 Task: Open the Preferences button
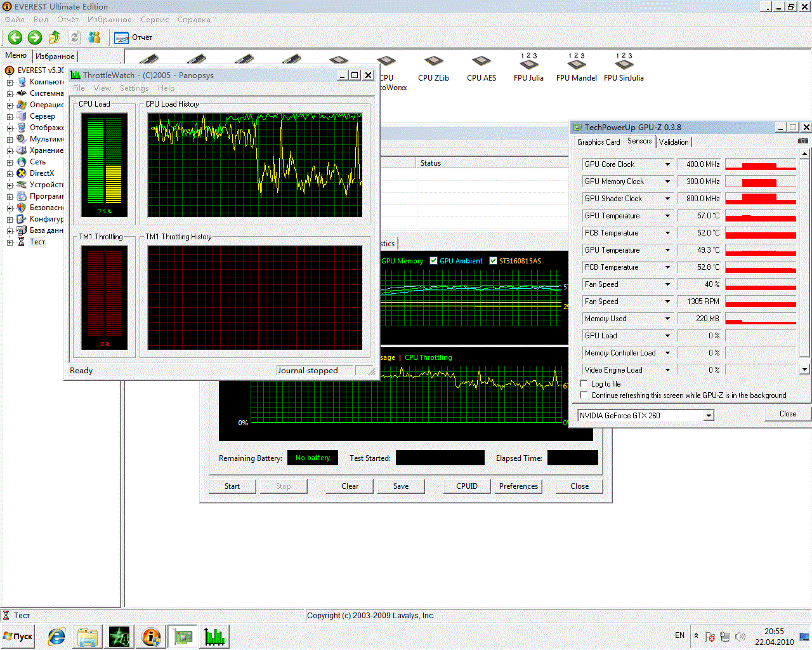pos(518,486)
